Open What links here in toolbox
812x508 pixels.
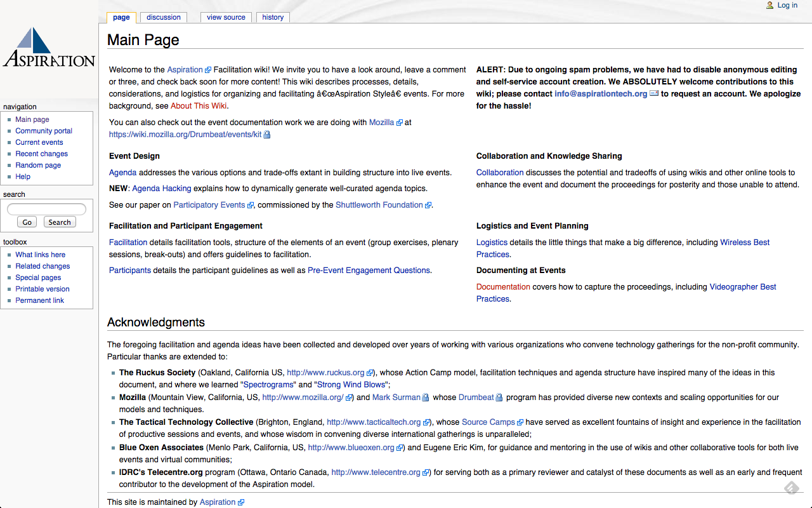point(41,255)
